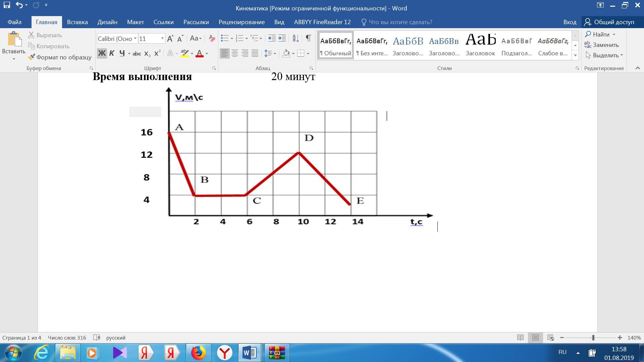644x362 pixels.
Task: Click the Format Painter brush icon
Action: [32, 57]
